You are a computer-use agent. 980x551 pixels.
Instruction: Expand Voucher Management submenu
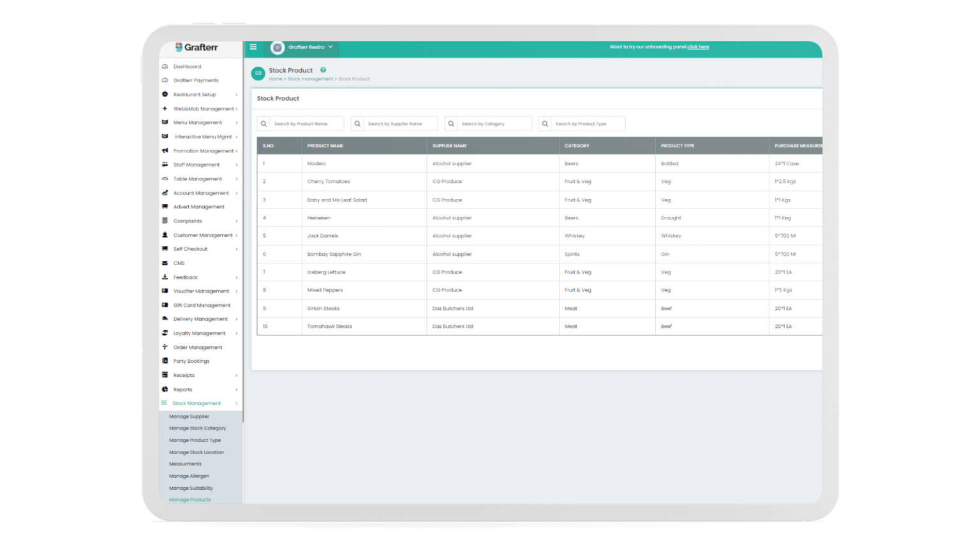(x=200, y=291)
